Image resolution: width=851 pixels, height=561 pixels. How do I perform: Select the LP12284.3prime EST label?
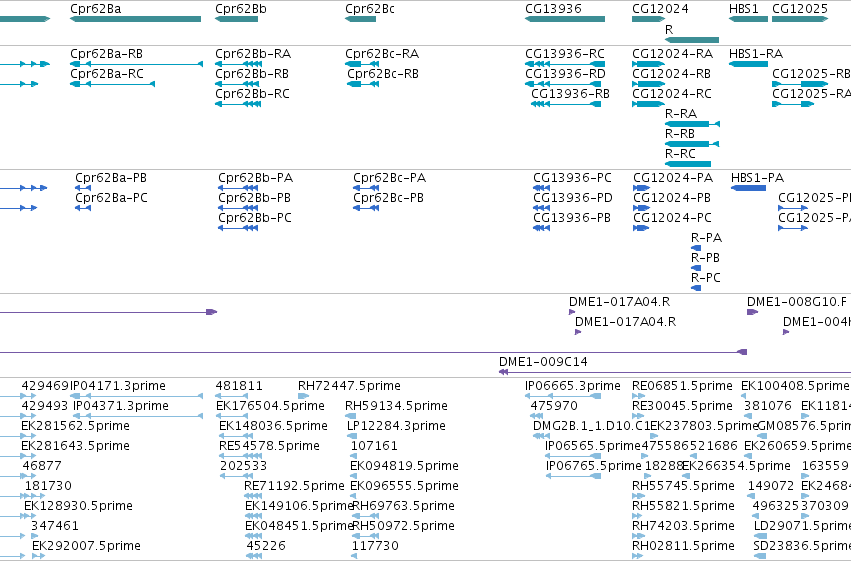396,426
